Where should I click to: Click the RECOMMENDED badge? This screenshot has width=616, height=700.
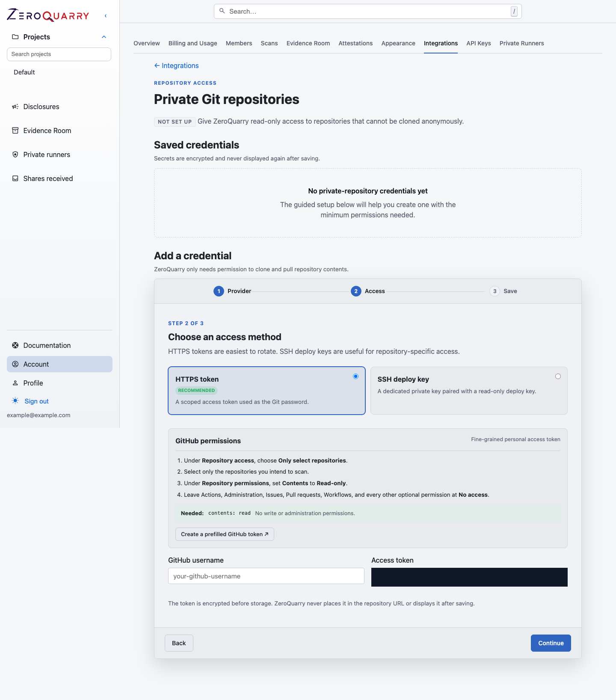(196, 390)
